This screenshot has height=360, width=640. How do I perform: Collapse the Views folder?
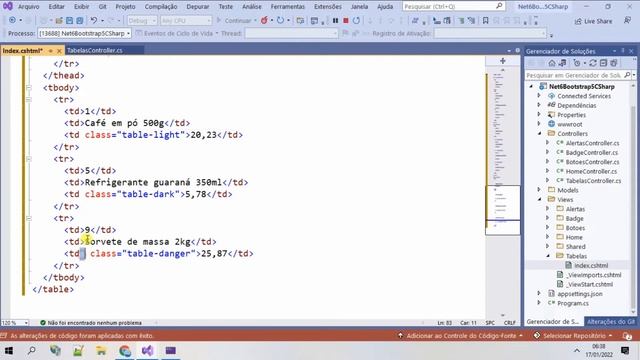(540, 199)
